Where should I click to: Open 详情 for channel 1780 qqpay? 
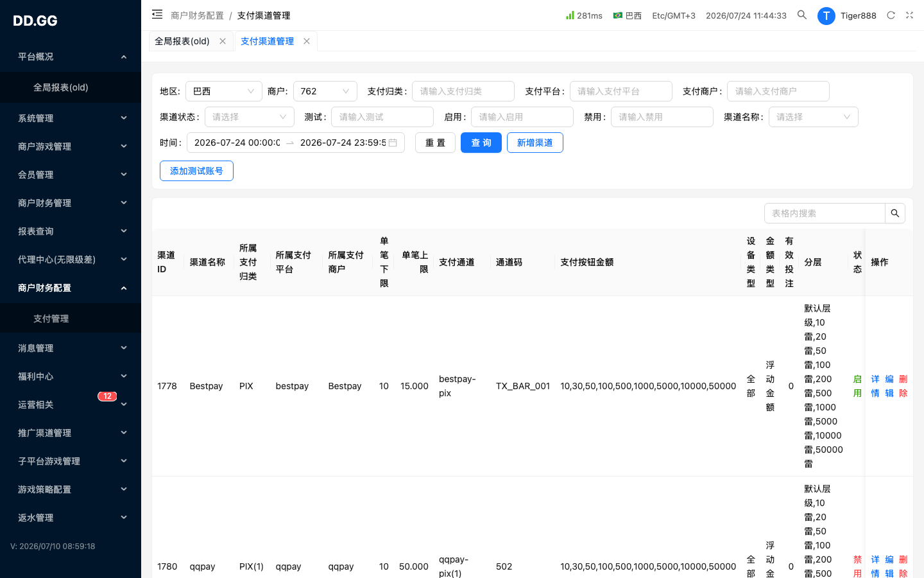[875, 566]
